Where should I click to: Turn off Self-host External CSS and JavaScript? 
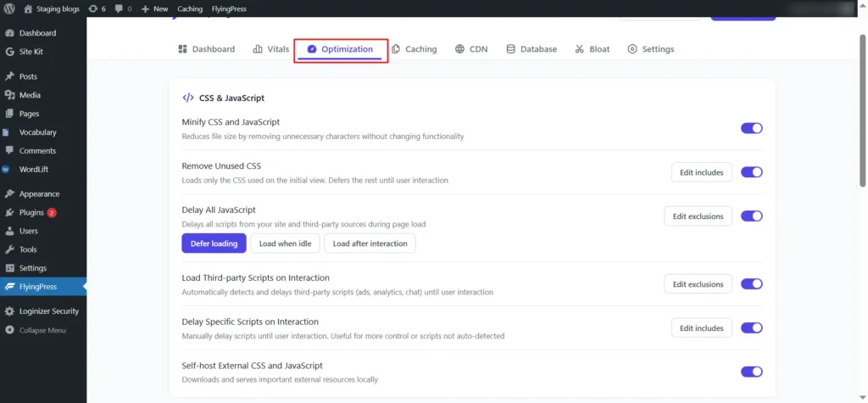pyautogui.click(x=751, y=372)
